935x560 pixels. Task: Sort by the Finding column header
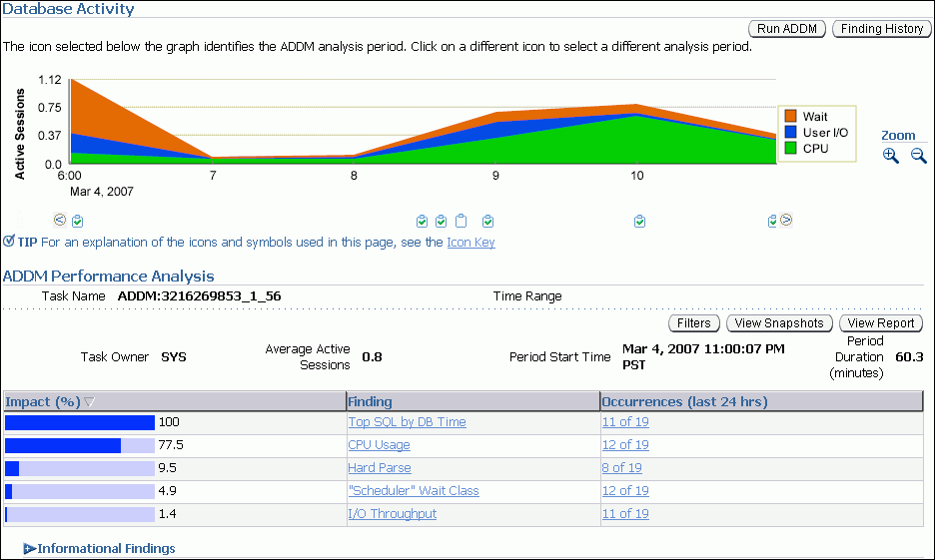tap(370, 401)
